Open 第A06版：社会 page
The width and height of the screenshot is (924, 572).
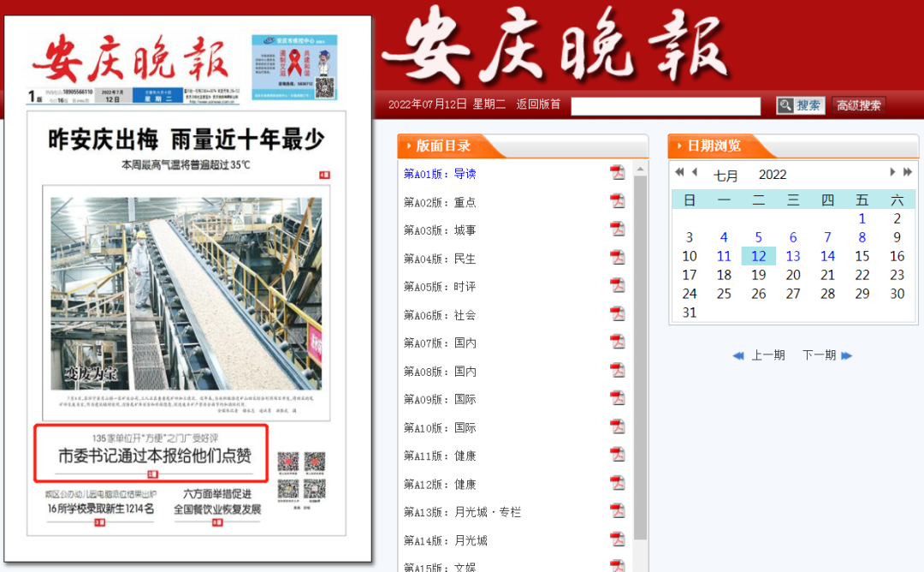(x=440, y=315)
